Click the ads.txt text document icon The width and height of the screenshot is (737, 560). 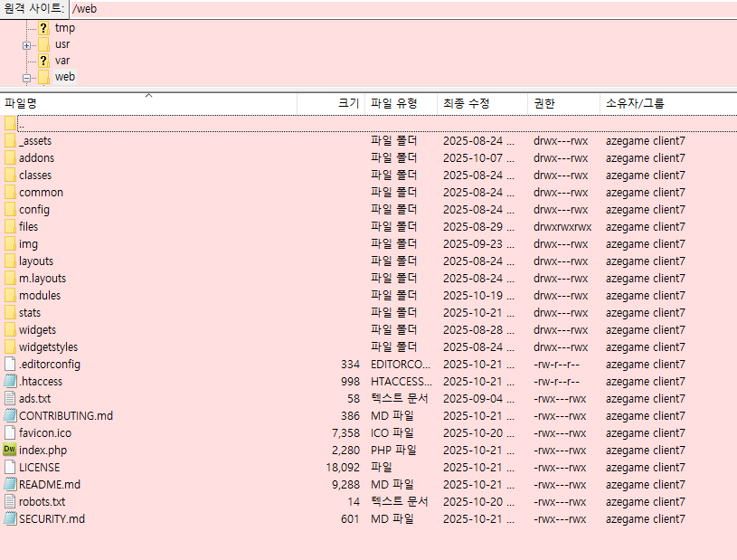pos(10,398)
